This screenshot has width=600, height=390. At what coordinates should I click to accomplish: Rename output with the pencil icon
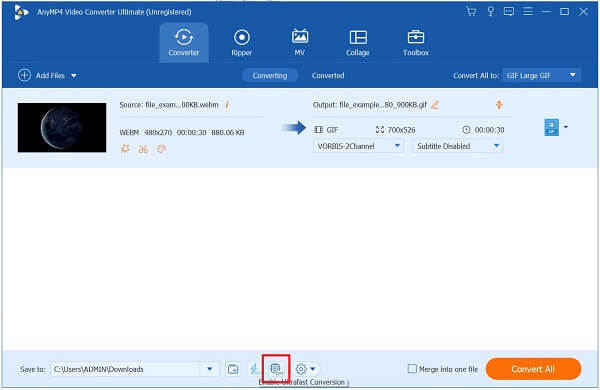(435, 104)
